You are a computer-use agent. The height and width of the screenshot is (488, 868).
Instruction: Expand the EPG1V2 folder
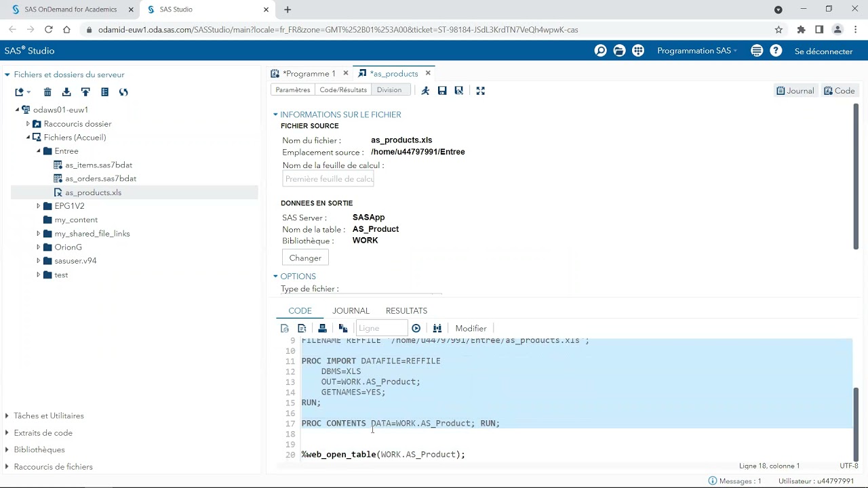(x=39, y=206)
